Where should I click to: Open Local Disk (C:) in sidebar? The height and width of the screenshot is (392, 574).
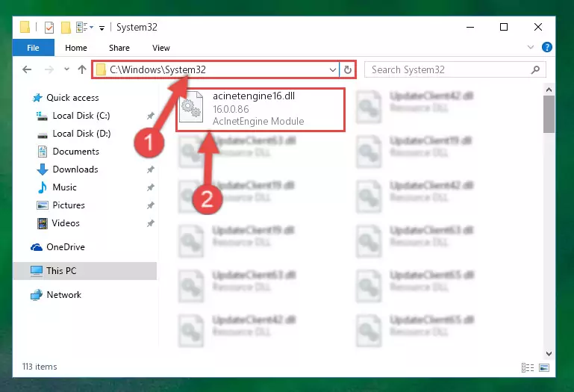[81, 116]
